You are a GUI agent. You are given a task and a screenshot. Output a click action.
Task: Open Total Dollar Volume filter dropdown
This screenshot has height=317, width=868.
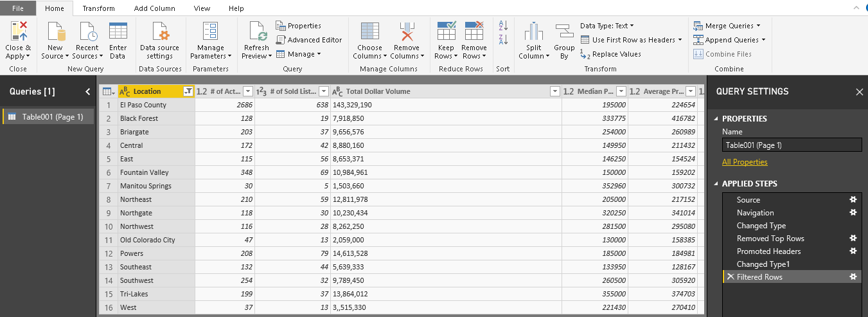point(555,92)
